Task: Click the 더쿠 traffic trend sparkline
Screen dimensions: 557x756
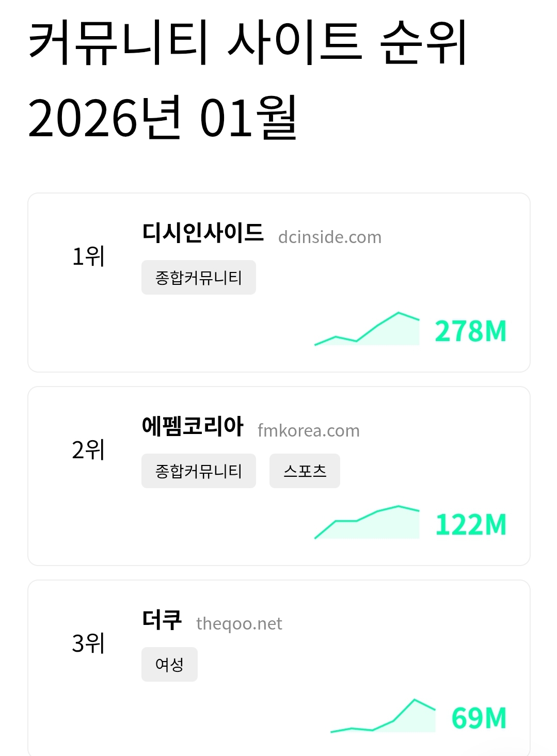Action: pos(383,717)
